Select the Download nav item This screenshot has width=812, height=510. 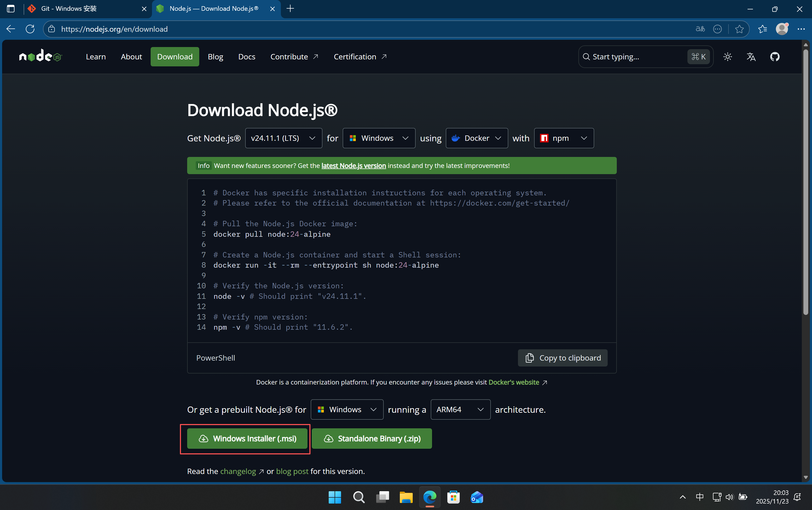(x=175, y=57)
